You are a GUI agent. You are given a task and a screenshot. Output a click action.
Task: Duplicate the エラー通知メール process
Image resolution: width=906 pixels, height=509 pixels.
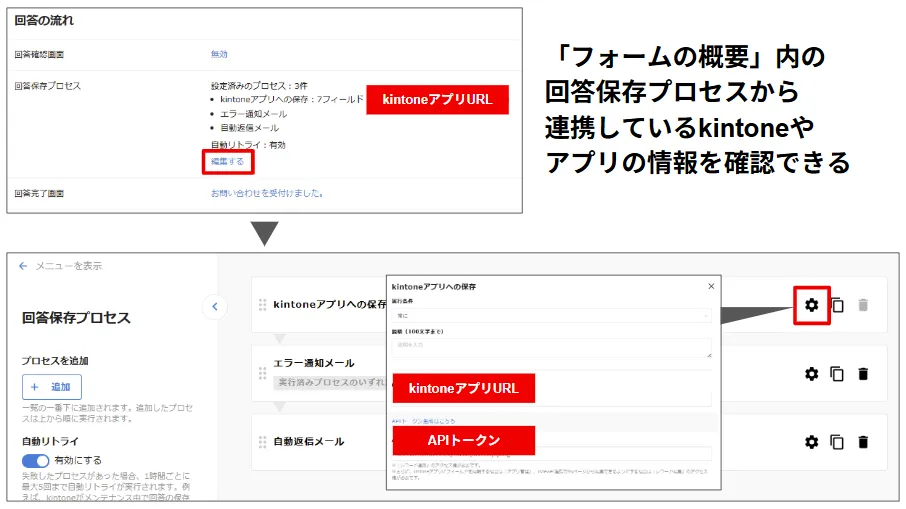tap(837, 374)
